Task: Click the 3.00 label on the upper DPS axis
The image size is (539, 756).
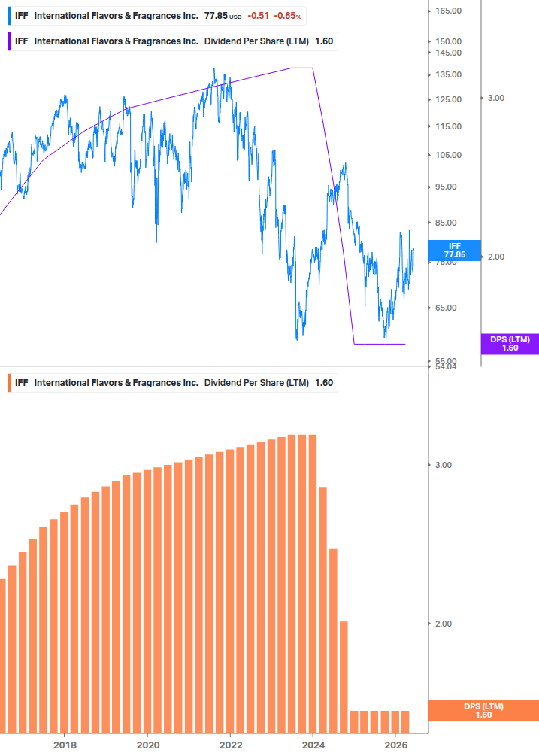Action: (496, 98)
